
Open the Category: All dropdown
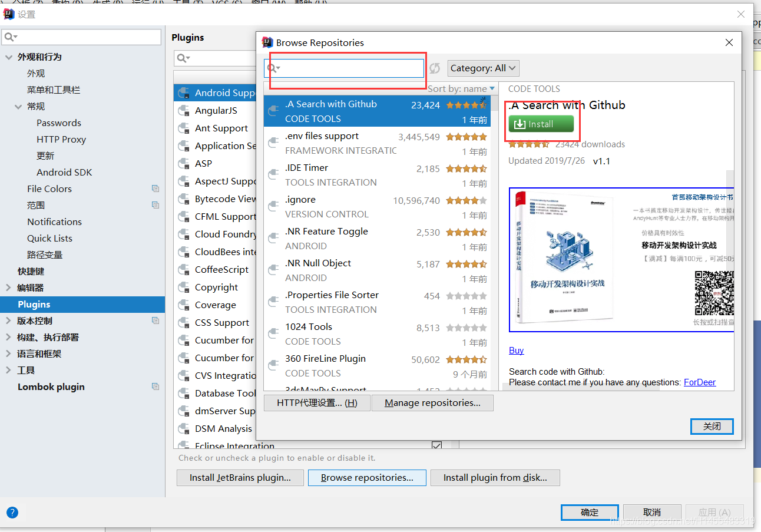point(483,68)
